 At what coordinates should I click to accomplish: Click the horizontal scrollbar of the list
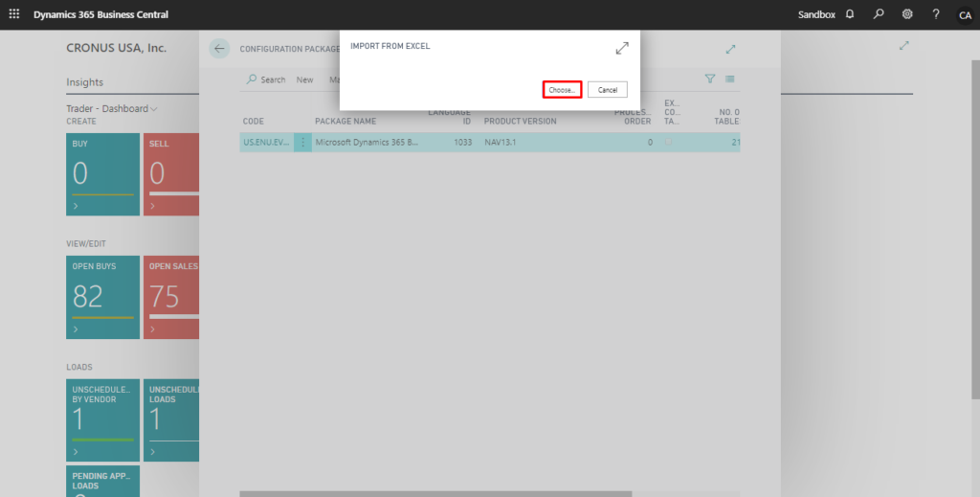[435, 494]
